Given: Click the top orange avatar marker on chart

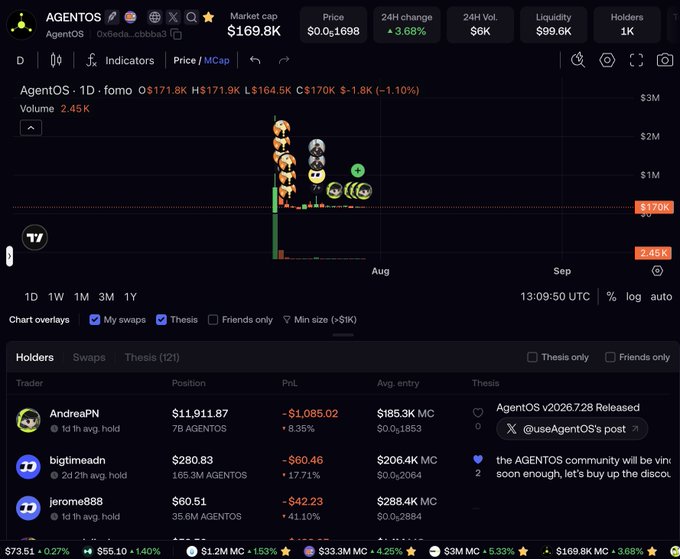Looking at the screenshot, I should coord(281,128).
